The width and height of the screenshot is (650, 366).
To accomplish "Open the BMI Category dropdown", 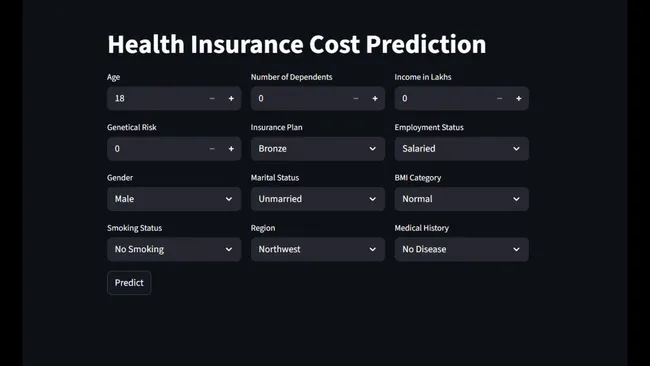I will click(461, 199).
